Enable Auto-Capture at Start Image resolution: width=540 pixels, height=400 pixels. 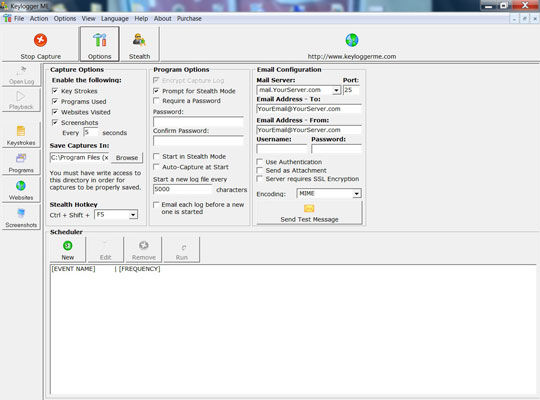pyautogui.click(x=156, y=167)
